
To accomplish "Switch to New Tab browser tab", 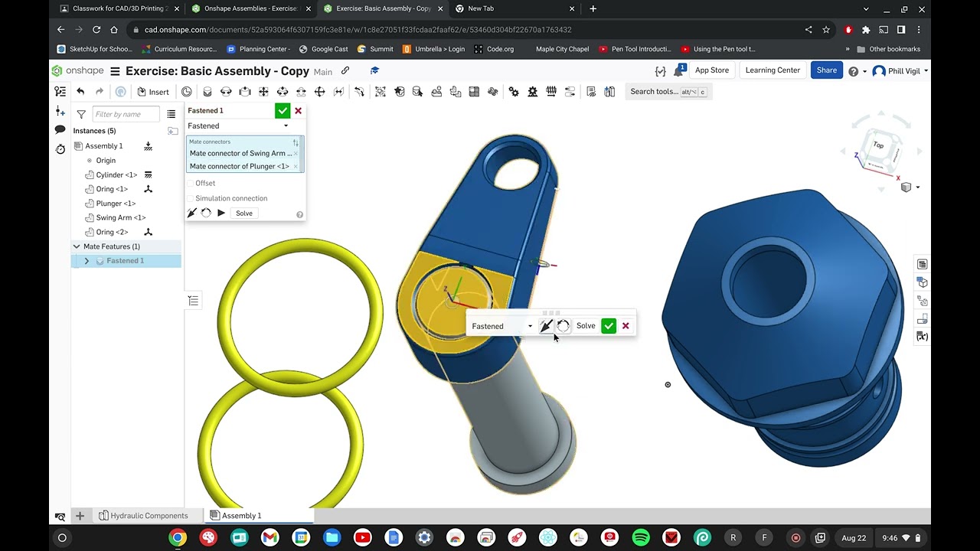I will point(514,8).
